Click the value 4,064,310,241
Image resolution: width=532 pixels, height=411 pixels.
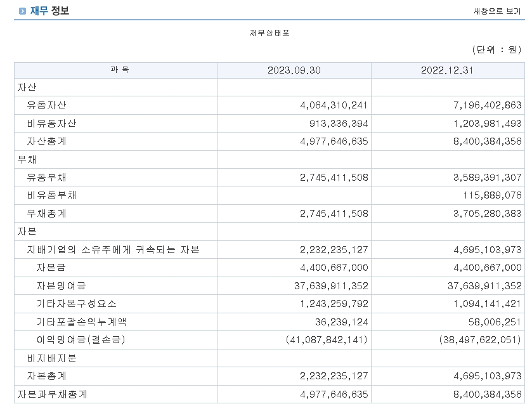(x=334, y=105)
